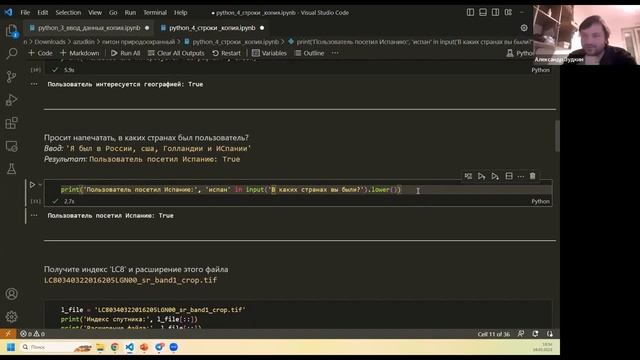Open the Variables panel

coord(269,53)
